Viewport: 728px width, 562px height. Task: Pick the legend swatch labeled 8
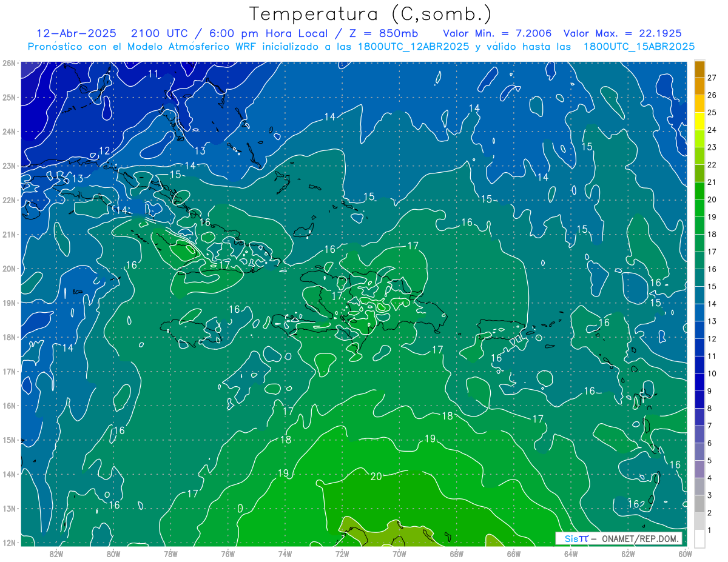[x=699, y=400]
